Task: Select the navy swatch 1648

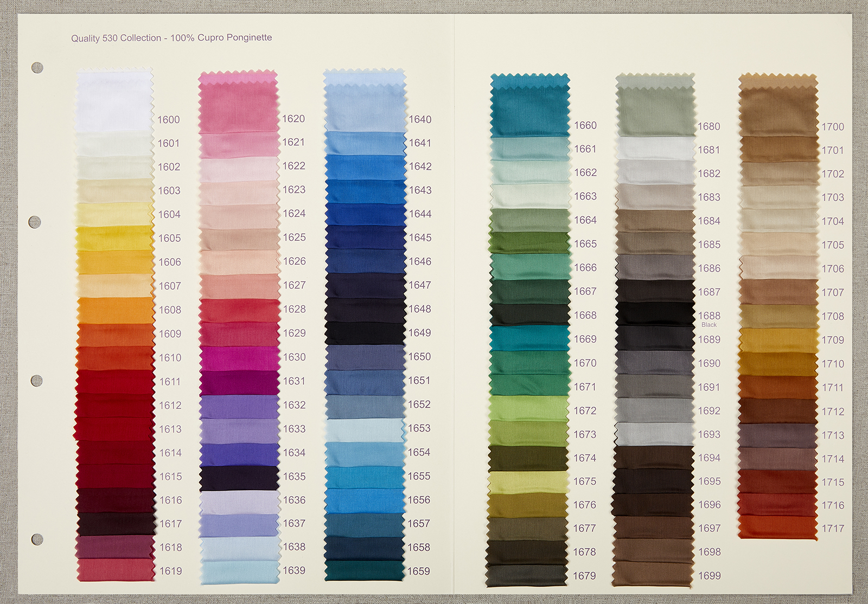Action: 365,310
